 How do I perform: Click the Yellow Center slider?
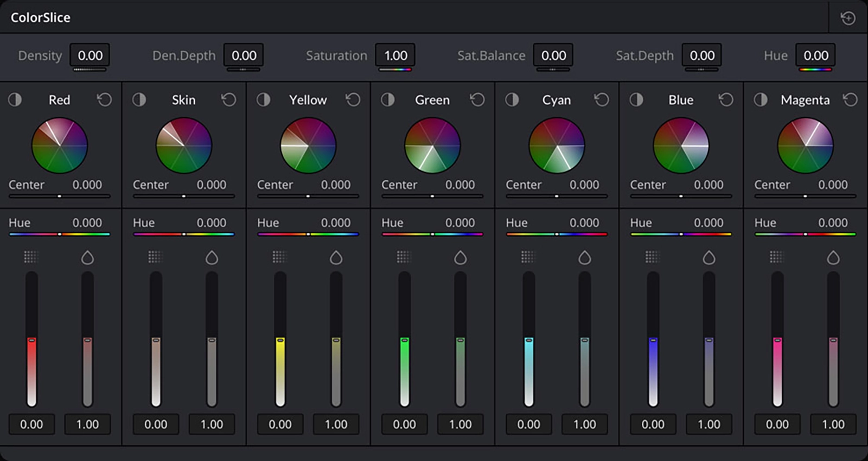point(308,196)
